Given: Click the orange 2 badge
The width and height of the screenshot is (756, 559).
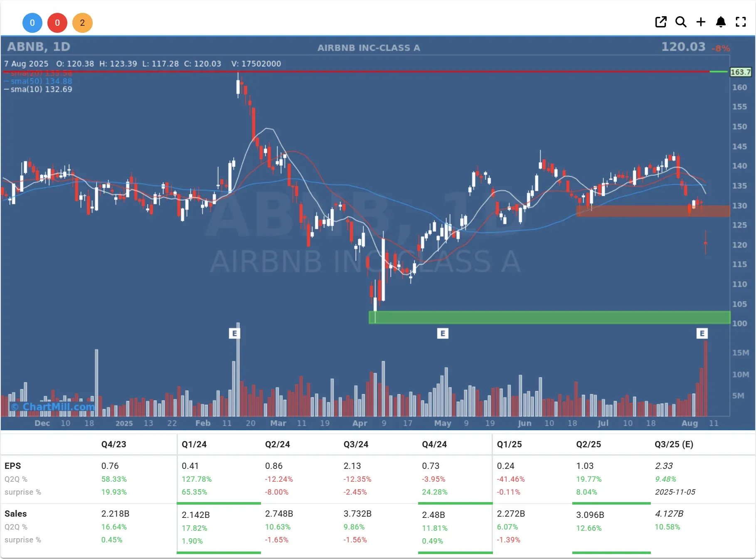Looking at the screenshot, I should tap(82, 23).
